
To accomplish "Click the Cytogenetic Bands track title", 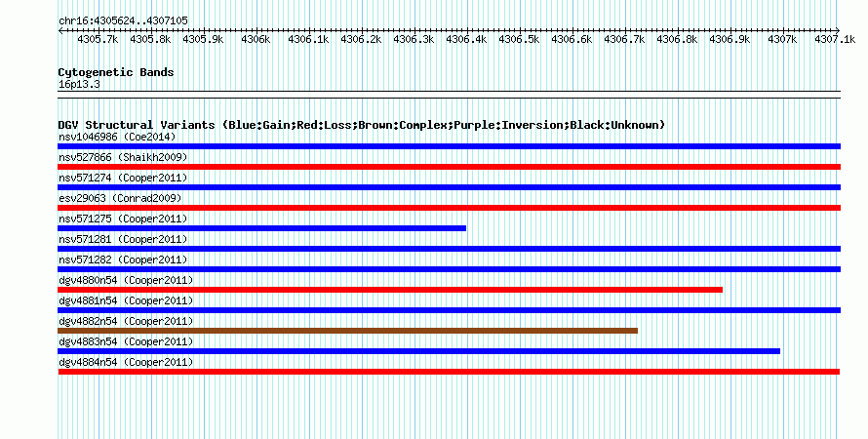I will pyautogui.click(x=116, y=72).
